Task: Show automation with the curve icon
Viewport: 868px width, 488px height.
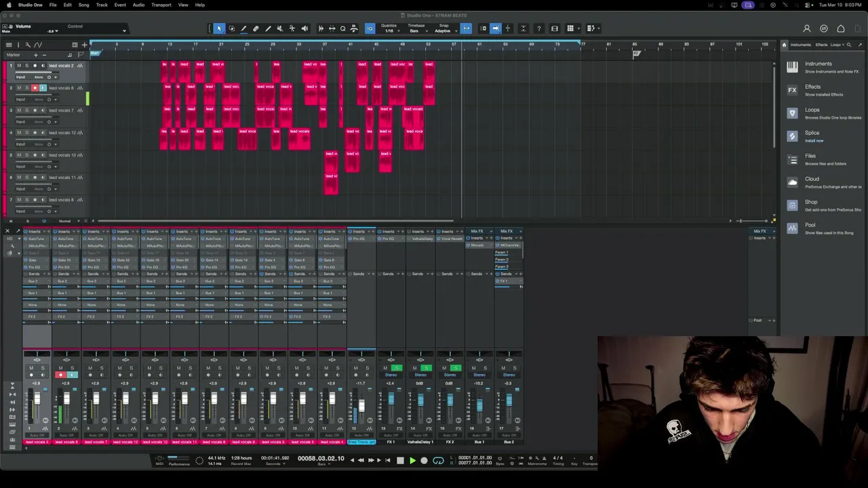Action: 38,45
